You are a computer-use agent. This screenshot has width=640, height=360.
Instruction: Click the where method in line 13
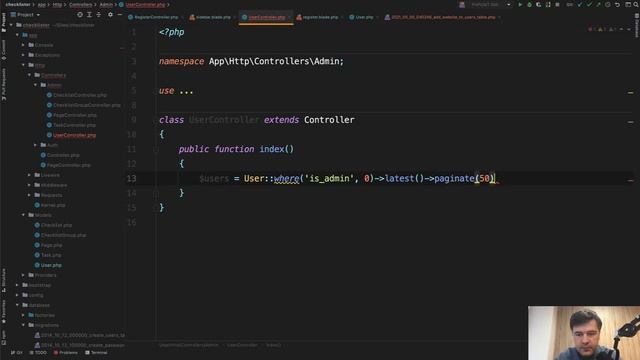point(287,178)
